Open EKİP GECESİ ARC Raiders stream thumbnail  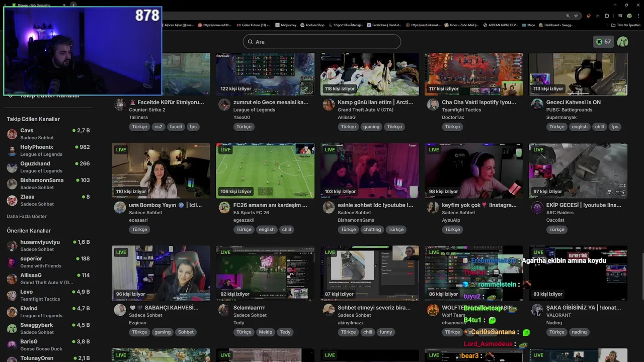pyautogui.click(x=578, y=171)
